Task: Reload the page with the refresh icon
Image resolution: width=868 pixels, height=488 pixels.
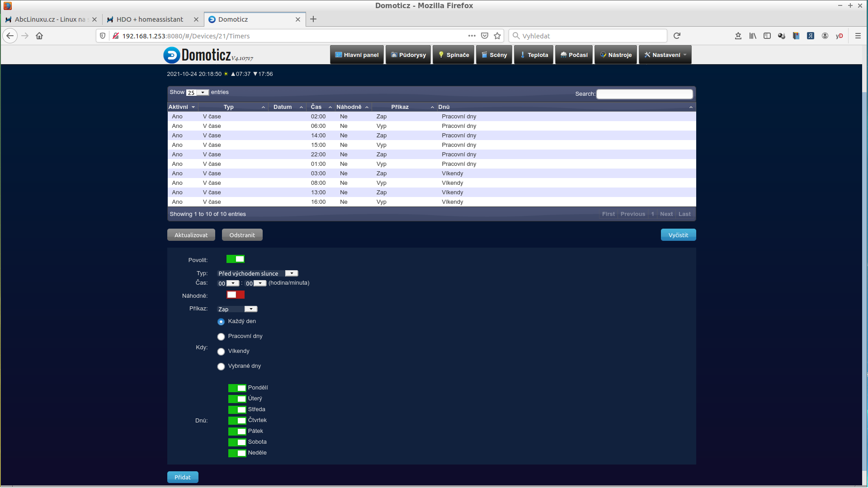Action: (677, 36)
